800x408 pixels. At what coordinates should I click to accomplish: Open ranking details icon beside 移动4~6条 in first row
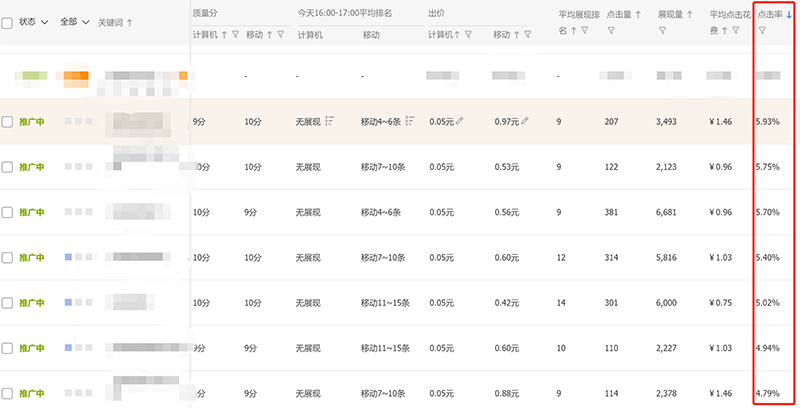click(410, 121)
